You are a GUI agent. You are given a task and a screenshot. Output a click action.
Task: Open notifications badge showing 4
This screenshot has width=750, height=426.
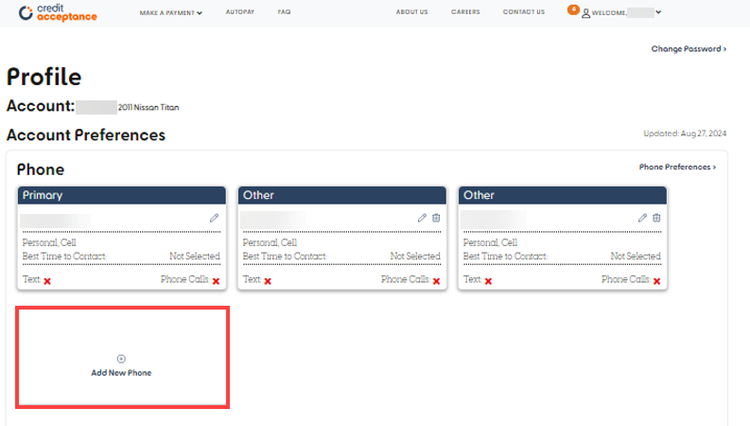(573, 9)
